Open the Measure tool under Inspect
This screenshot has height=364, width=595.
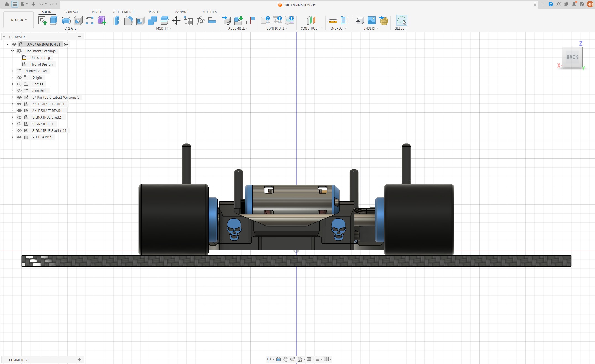click(333, 20)
